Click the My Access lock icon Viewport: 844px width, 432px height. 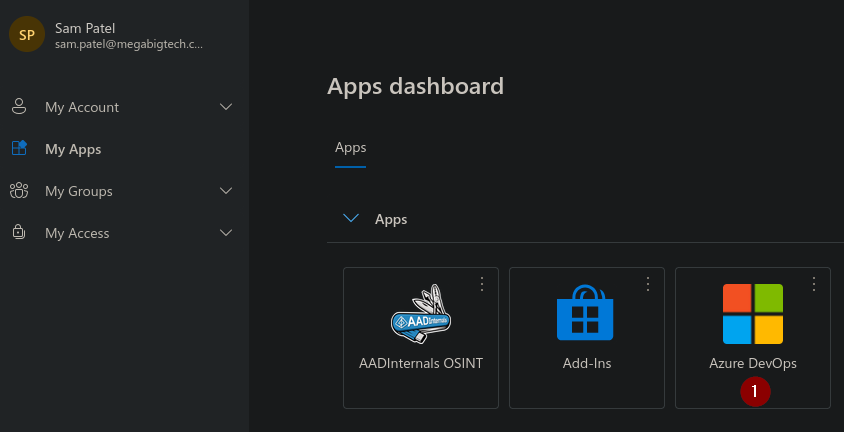pyautogui.click(x=18, y=233)
